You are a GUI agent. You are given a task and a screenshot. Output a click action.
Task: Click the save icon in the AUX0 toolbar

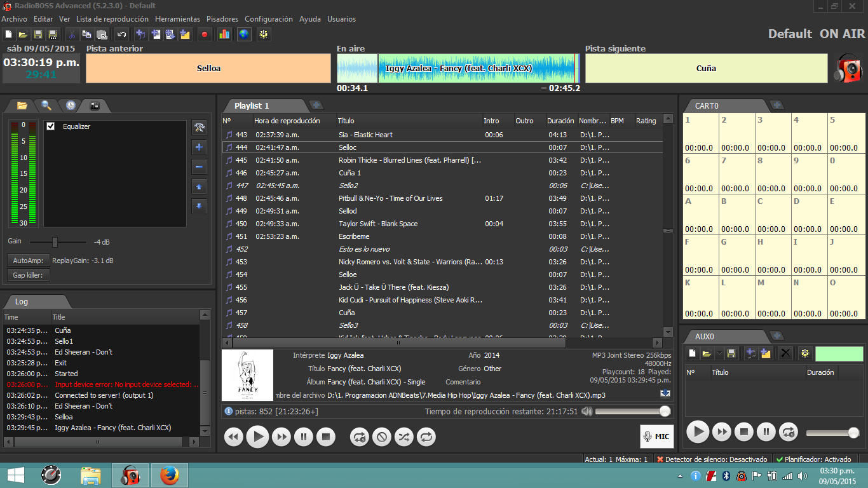coord(731,353)
